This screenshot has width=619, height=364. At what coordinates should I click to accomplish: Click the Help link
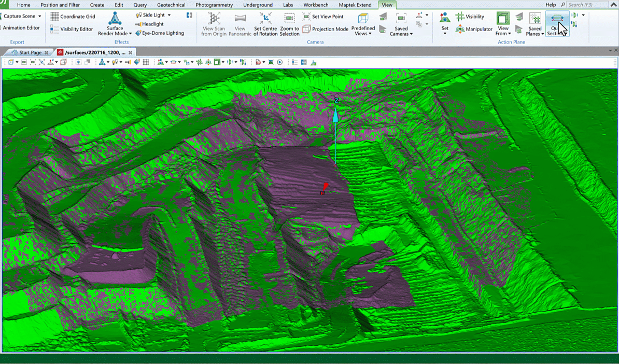click(x=551, y=5)
